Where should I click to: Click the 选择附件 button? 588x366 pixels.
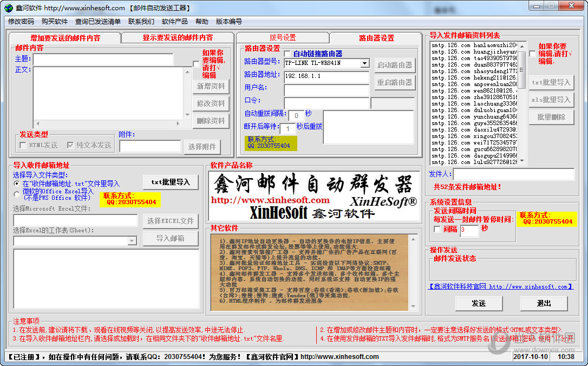[202, 147]
